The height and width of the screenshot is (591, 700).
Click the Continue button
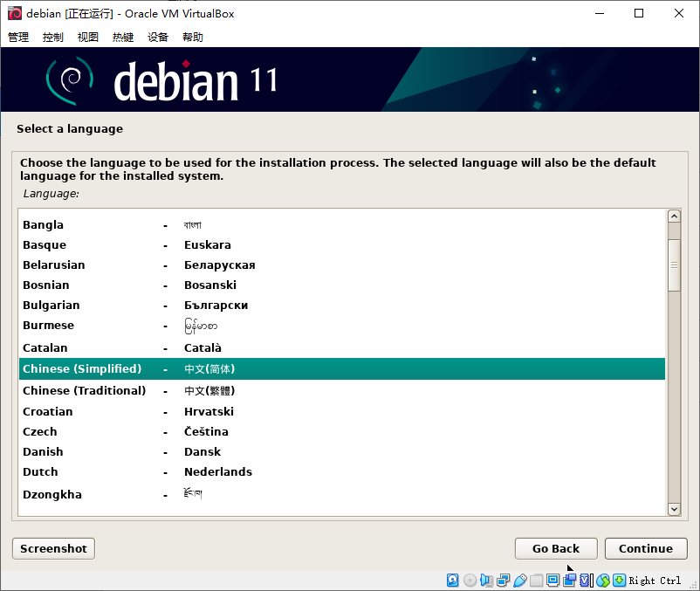coord(646,548)
